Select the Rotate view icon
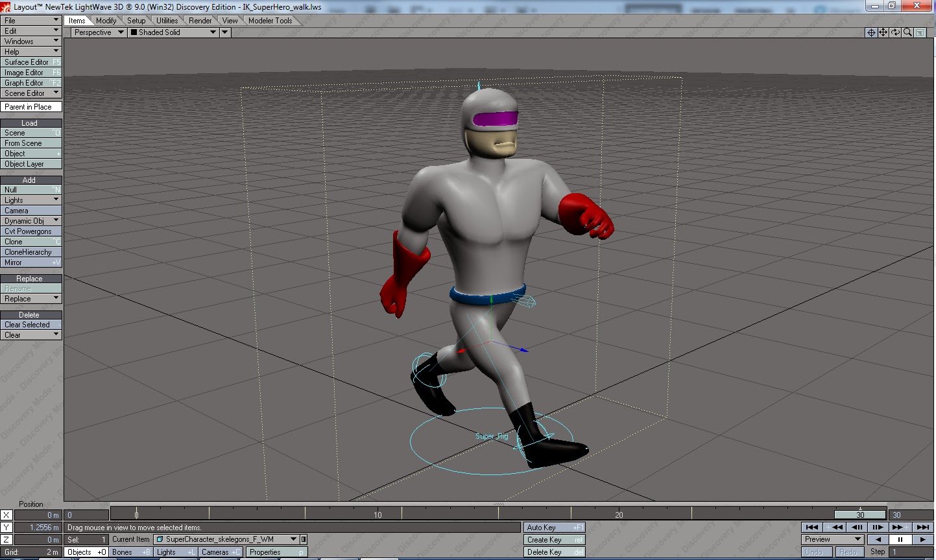This screenshot has height=560, width=936. click(894, 32)
